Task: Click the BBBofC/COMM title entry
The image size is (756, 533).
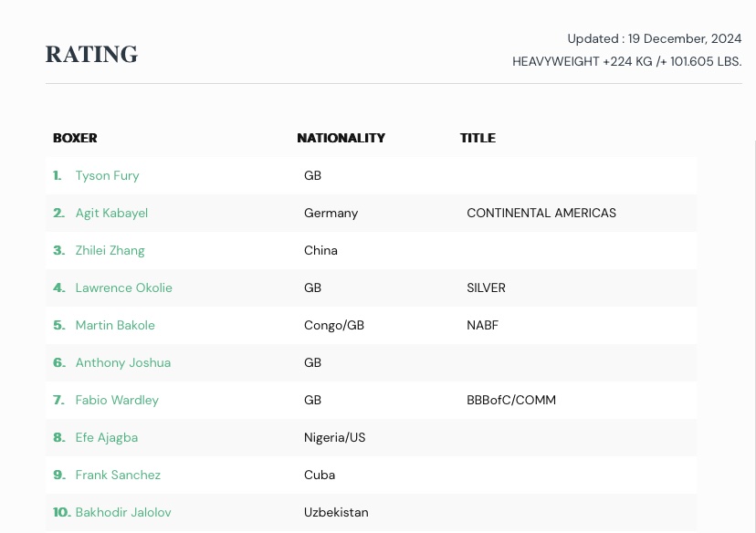Action: [510, 400]
